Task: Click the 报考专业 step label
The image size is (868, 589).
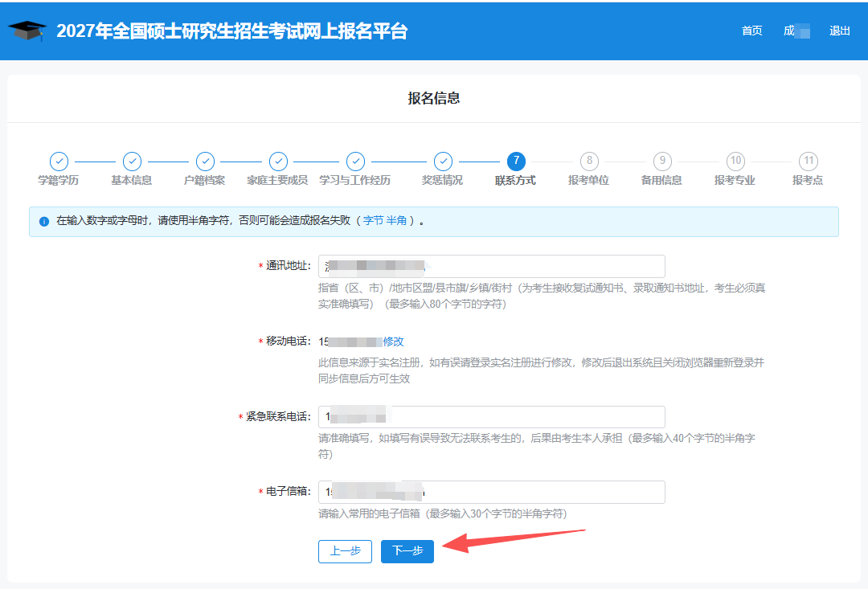Action: click(735, 181)
